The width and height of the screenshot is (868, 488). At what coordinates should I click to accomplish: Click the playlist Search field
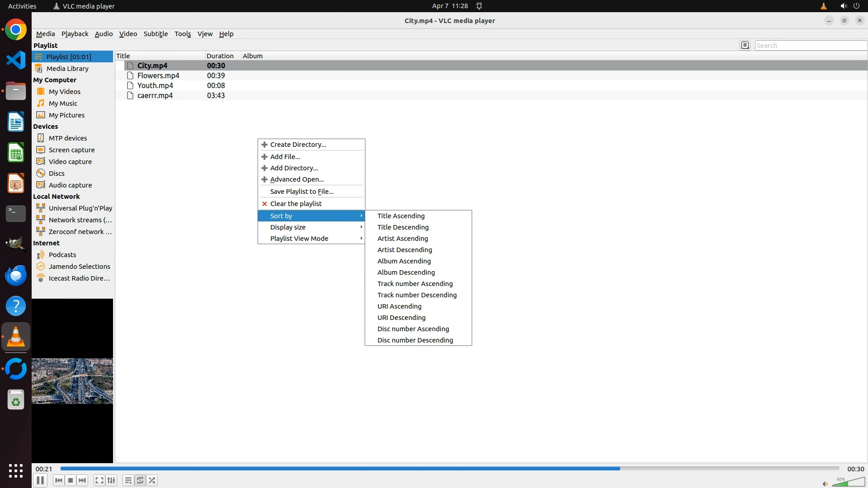click(x=810, y=46)
